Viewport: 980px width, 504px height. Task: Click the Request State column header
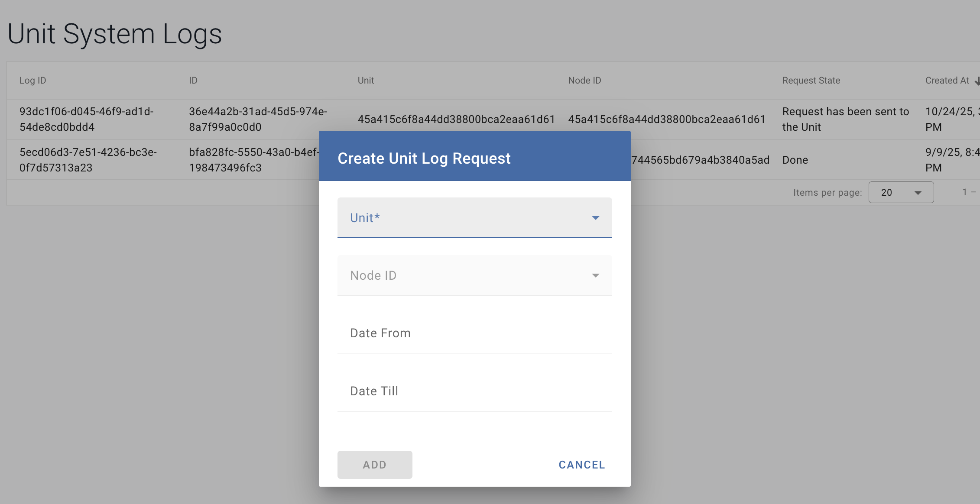click(811, 81)
